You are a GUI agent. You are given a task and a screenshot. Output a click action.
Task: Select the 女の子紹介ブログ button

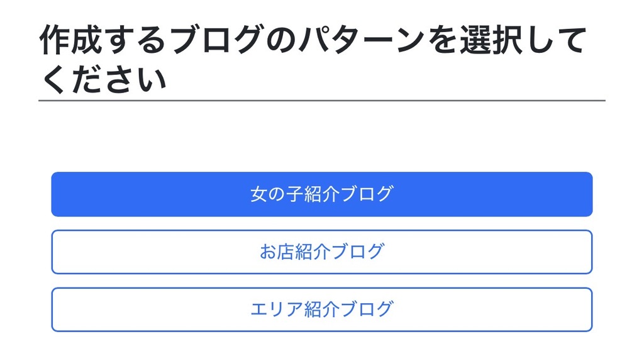(321, 194)
